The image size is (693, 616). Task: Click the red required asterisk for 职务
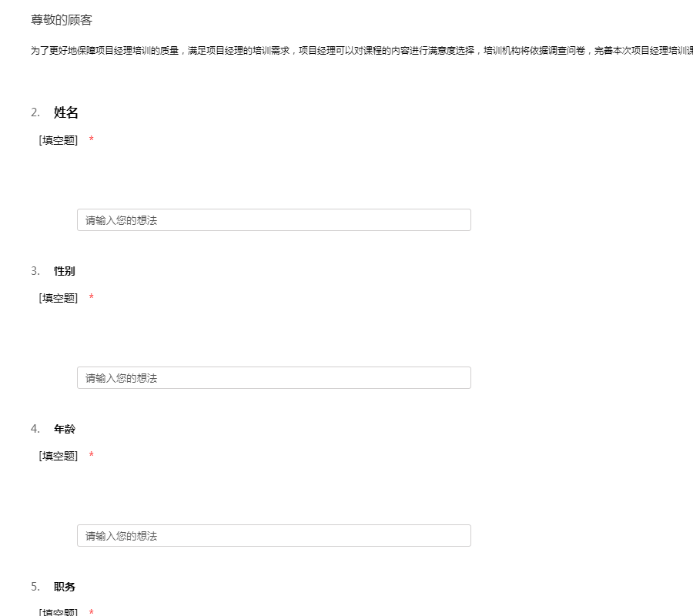coord(92,612)
